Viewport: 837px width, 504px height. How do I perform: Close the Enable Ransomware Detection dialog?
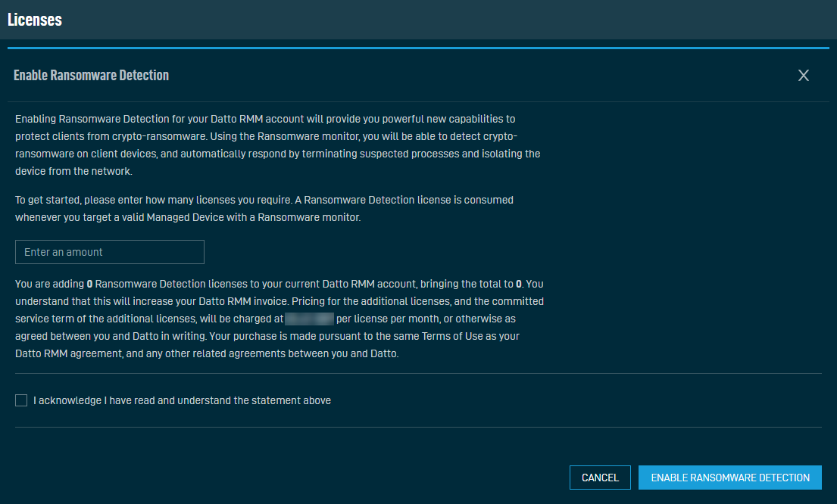pos(804,75)
